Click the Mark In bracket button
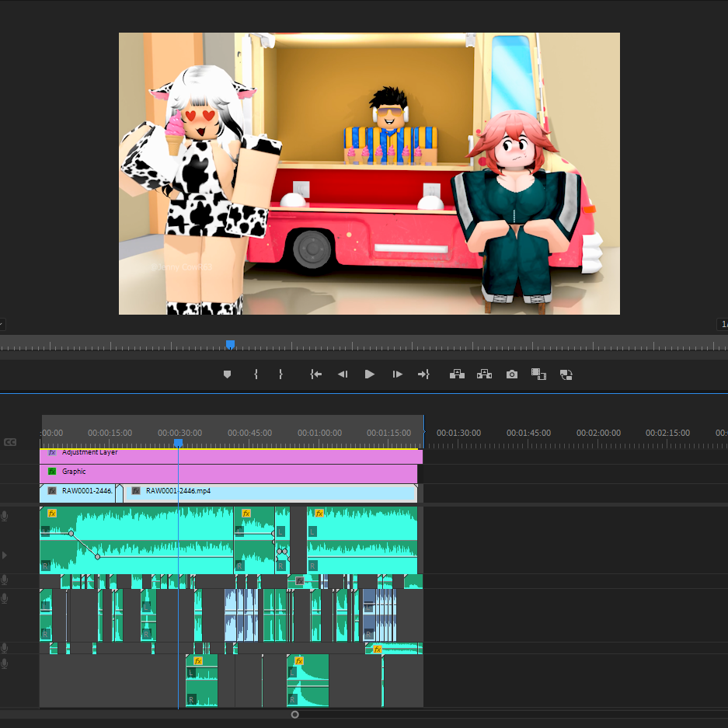The image size is (728, 728). (x=256, y=374)
